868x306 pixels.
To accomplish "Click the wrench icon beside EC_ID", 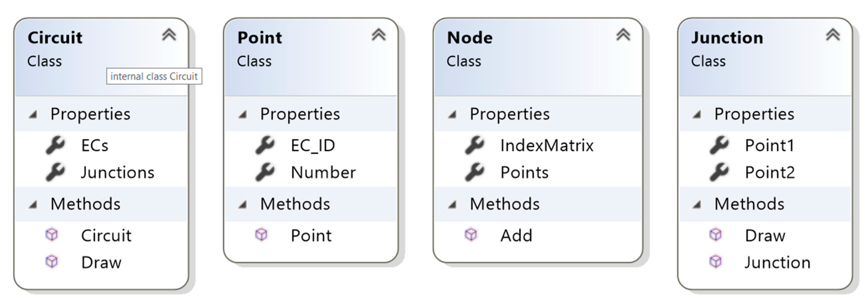I will [265, 145].
